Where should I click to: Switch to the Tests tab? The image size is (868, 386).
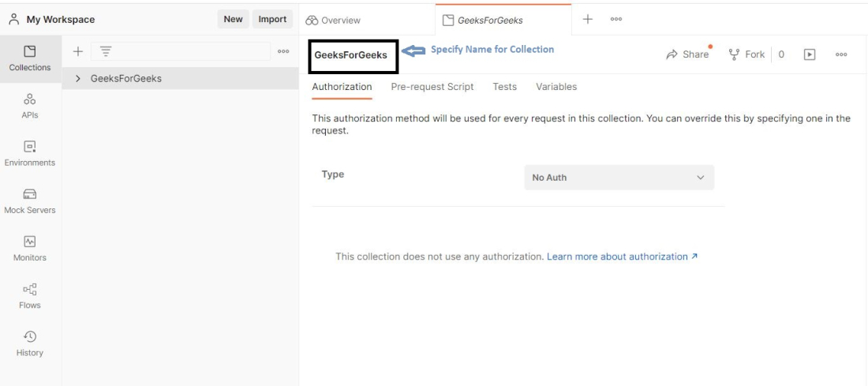tap(505, 87)
